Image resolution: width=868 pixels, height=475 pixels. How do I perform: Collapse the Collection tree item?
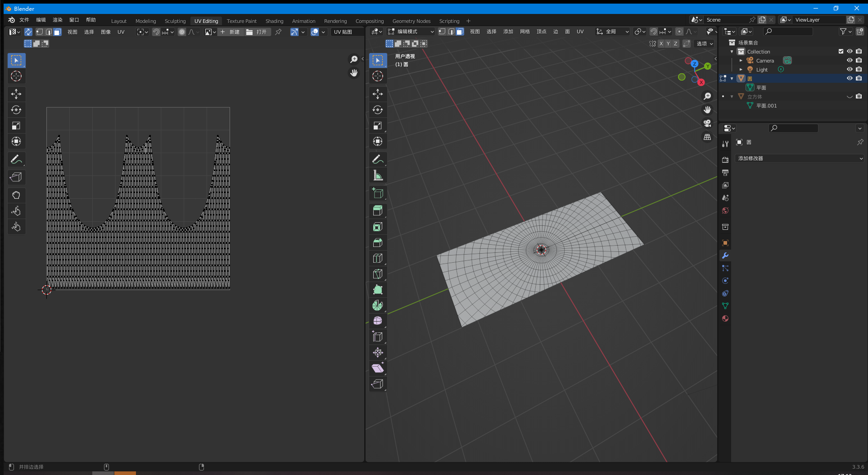point(732,51)
